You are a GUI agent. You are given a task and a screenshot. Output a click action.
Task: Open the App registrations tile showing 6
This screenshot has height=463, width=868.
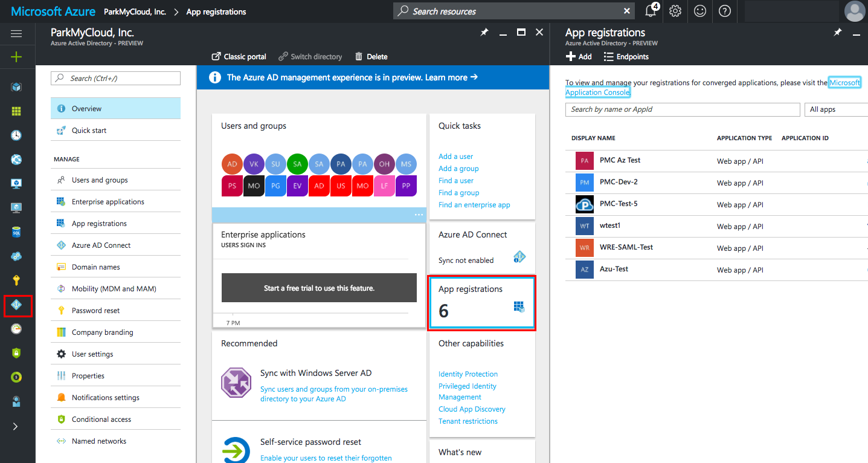[x=481, y=303]
